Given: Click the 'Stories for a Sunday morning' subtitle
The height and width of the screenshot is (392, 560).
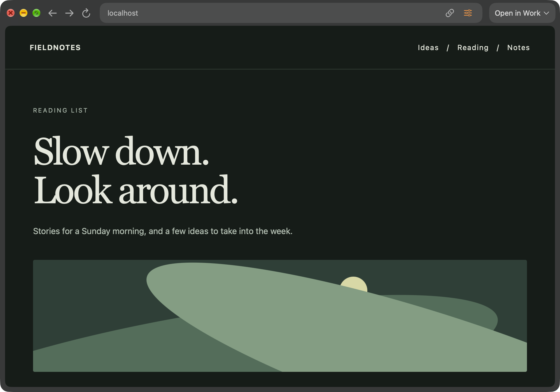Looking at the screenshot, I should tap(163, 231).
